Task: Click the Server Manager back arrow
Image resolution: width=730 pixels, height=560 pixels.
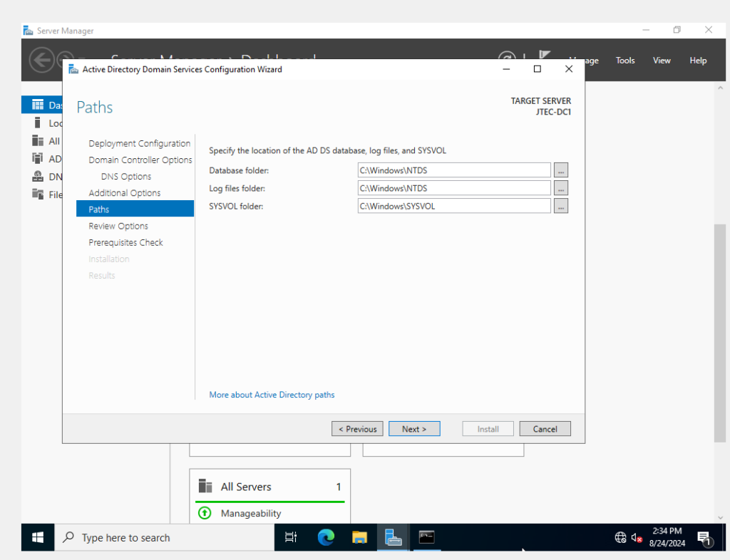Action: coord(41,60)
